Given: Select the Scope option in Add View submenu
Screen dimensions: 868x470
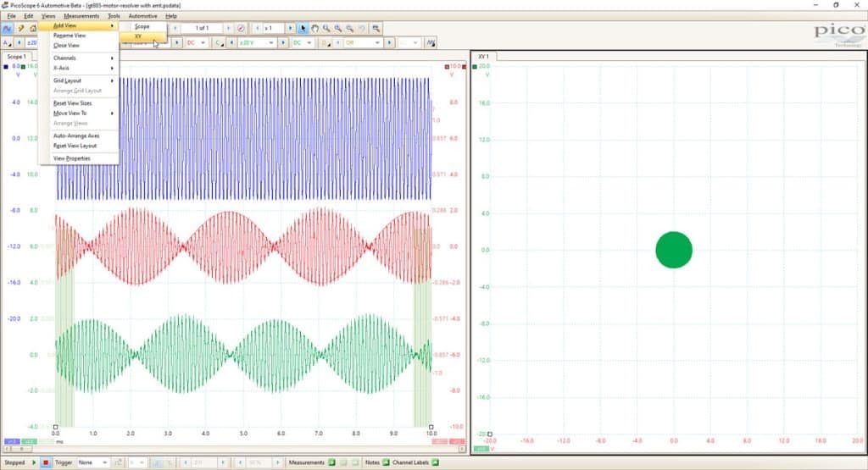Looking at the screenshot, I should [142, 26].
